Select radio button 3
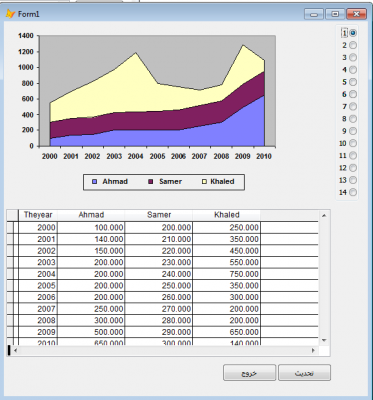The image size is (373, 400). (x=353, y=58)
